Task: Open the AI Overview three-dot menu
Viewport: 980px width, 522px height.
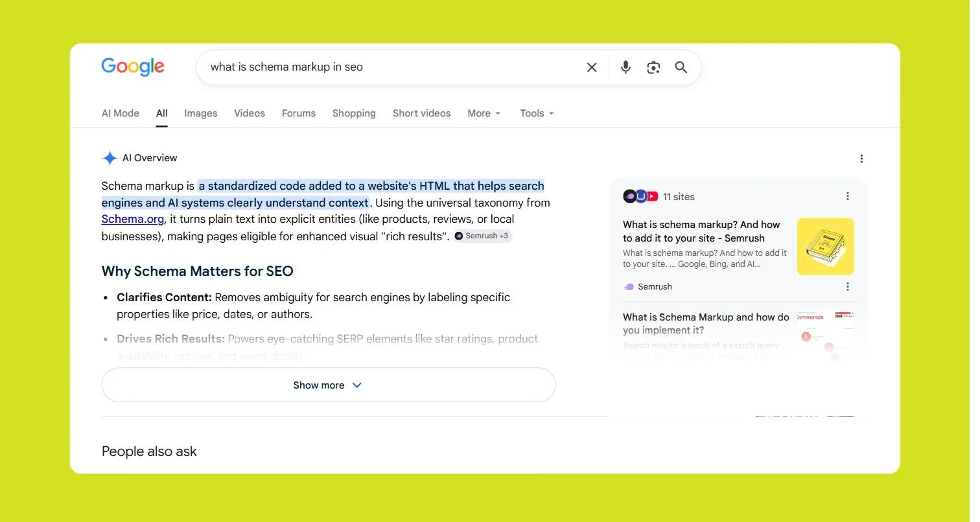Action: click(861, 159)
